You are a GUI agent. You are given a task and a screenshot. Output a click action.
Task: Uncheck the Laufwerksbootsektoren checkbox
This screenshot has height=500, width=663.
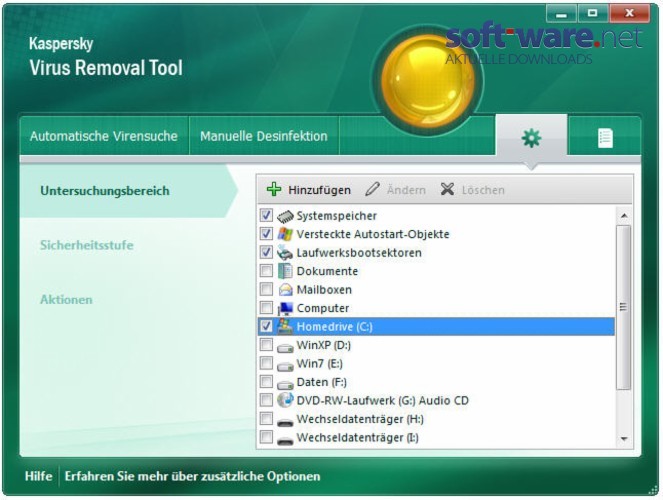[266, 252]
